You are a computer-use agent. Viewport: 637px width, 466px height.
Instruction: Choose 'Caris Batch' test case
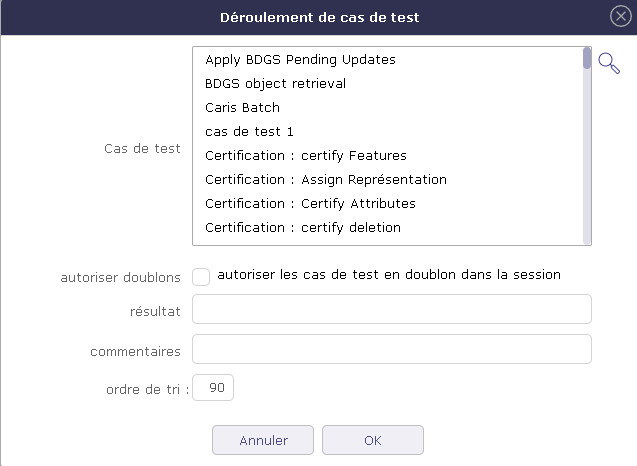tap(242, 108)
